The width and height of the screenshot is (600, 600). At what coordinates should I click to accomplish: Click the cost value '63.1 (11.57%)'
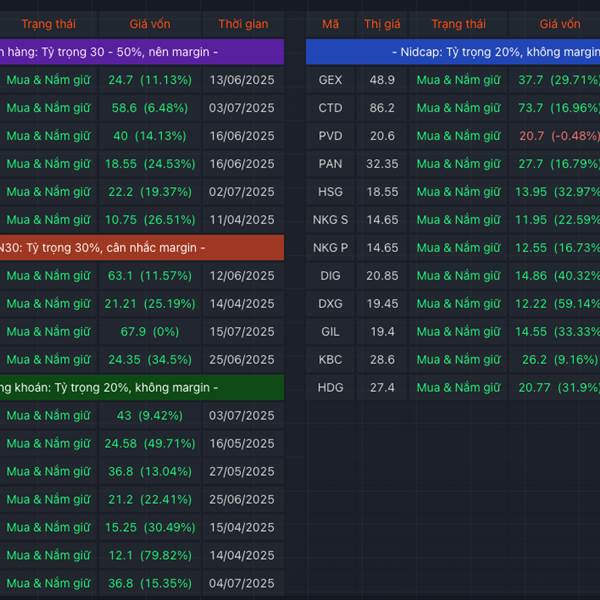[150, 276]
